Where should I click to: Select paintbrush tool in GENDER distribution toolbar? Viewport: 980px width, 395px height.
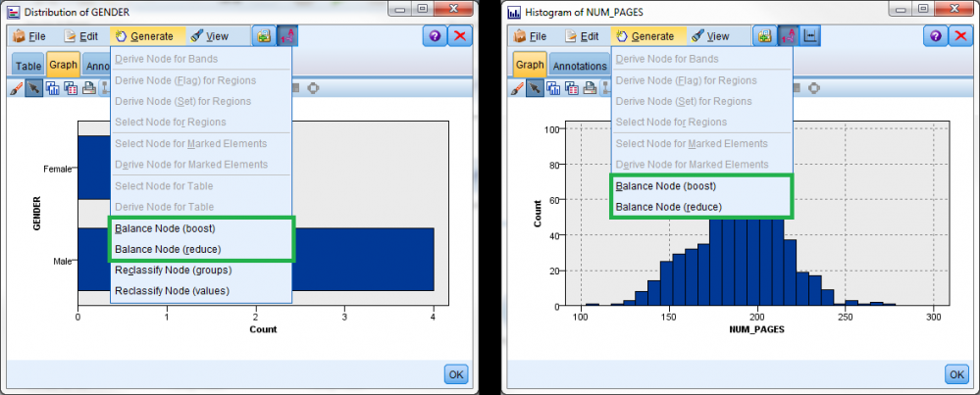pos(16,88)
